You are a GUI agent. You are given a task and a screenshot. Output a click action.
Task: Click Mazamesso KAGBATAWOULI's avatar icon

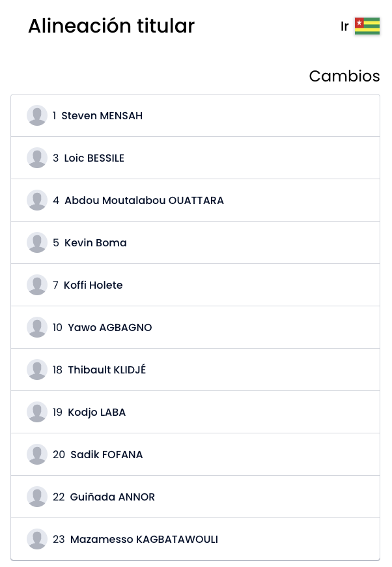[37, 539]
